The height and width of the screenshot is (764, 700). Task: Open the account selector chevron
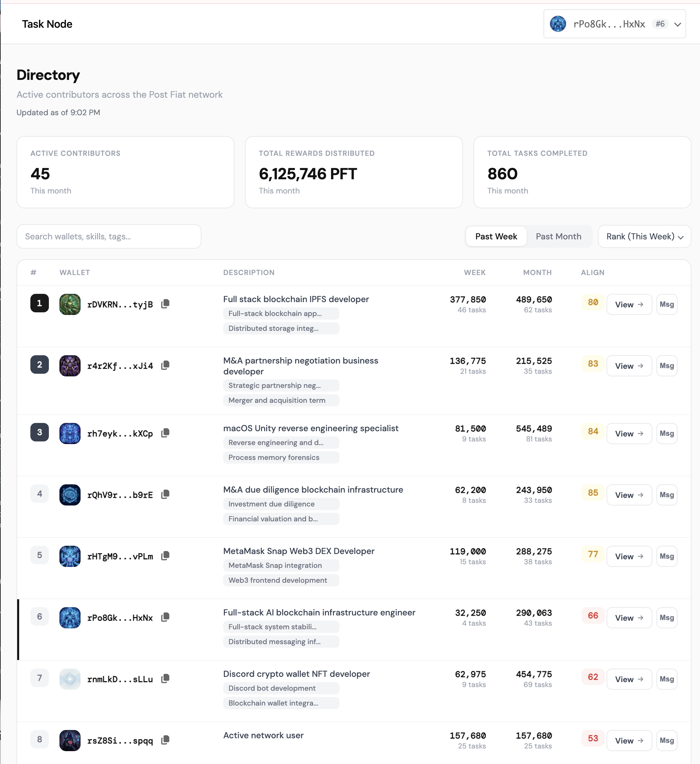(678, 24)
